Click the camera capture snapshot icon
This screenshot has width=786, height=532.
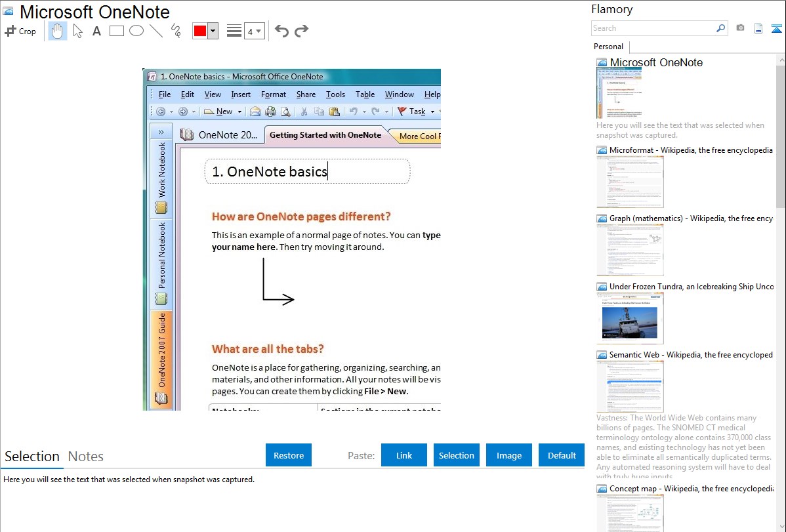[x=740, y=28]
